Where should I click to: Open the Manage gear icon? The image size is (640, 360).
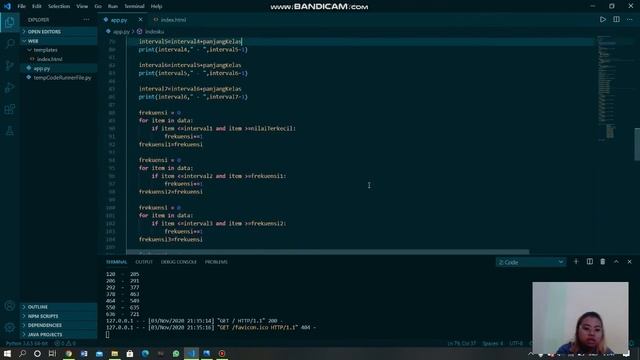(10, 327)
